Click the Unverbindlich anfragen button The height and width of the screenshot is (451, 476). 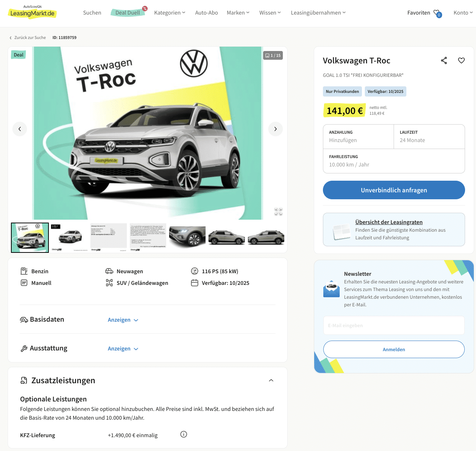click(394, 190)
